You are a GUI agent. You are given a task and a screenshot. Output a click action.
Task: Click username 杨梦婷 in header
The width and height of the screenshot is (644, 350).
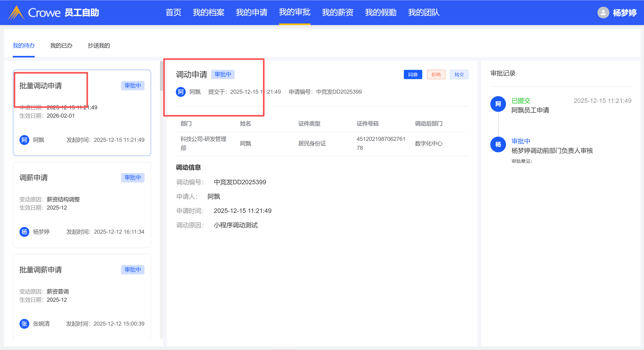pos(625,13)
